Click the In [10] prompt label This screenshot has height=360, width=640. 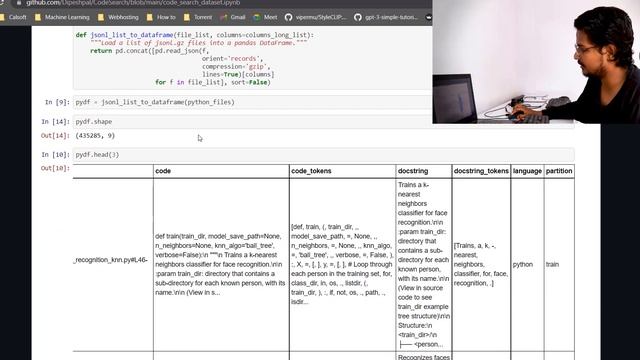click(55, 155)
